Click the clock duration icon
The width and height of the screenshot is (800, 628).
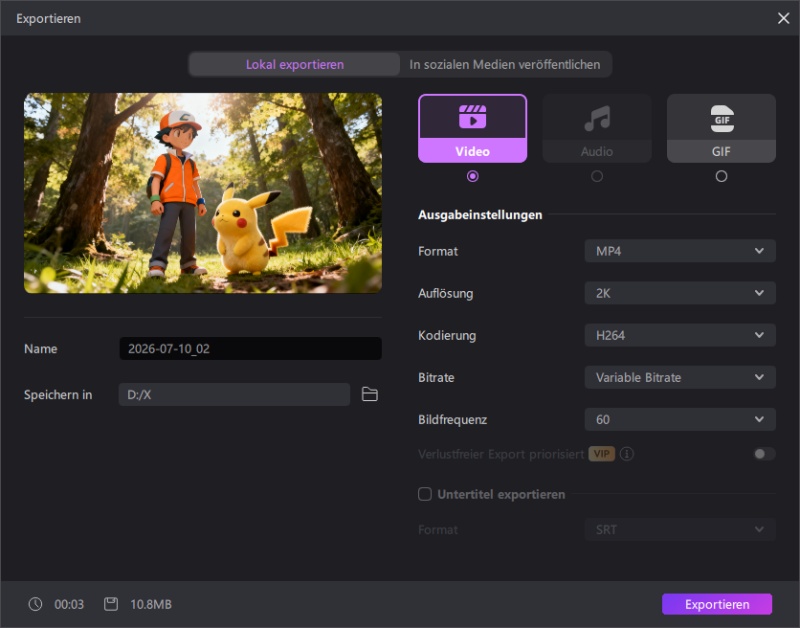tap(35, 604)
